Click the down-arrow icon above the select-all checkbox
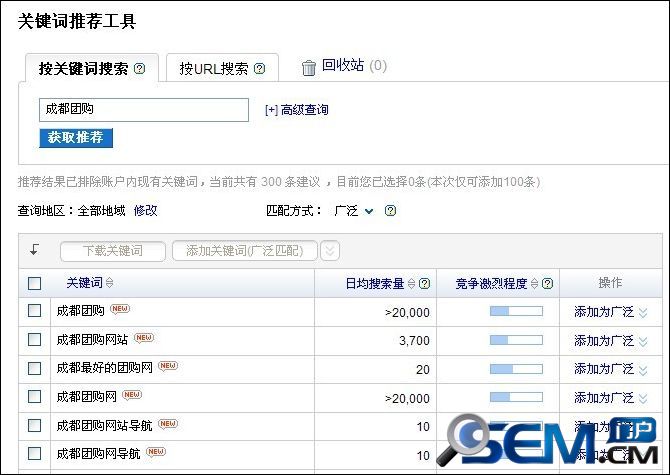The width and height of the screenshot is (670, 475). [34, 250]
